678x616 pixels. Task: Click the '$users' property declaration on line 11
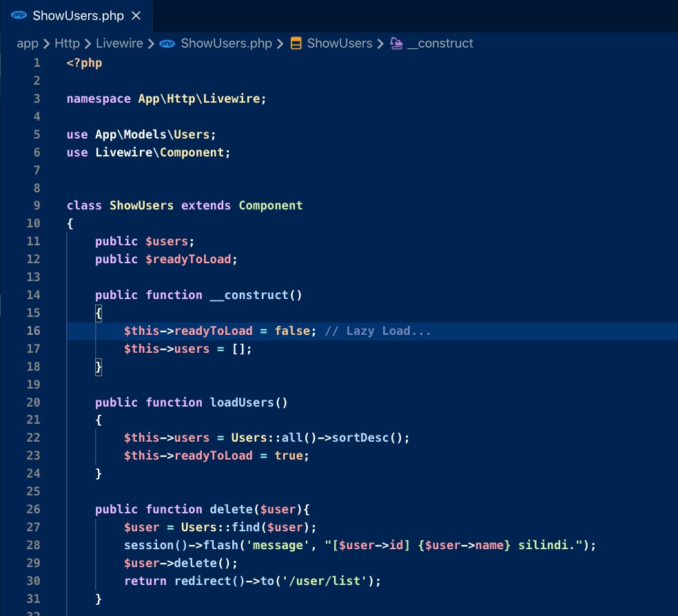click(x=167, y=242)
